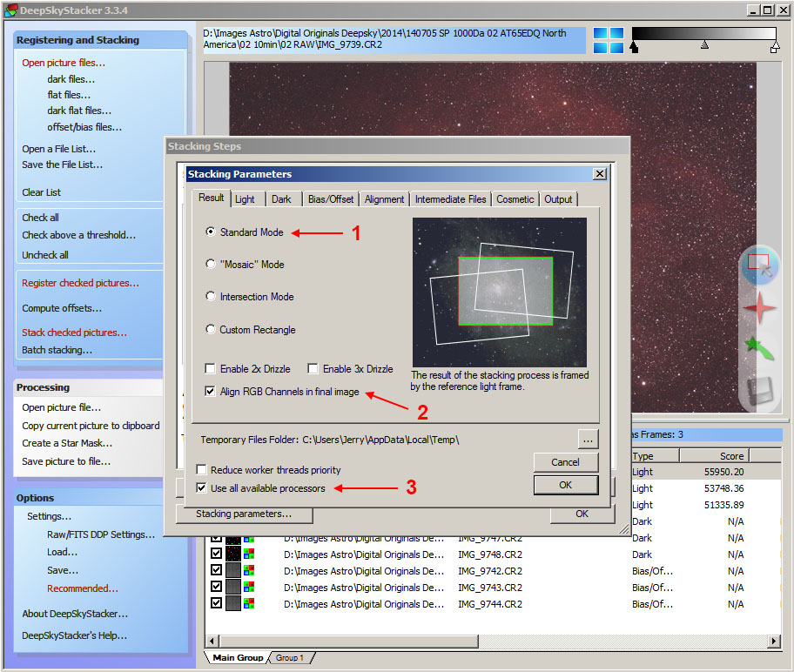Click OK in Stacking Steps dialog
This screenshot has width=794, height=672.
click(x=582, y=514)
